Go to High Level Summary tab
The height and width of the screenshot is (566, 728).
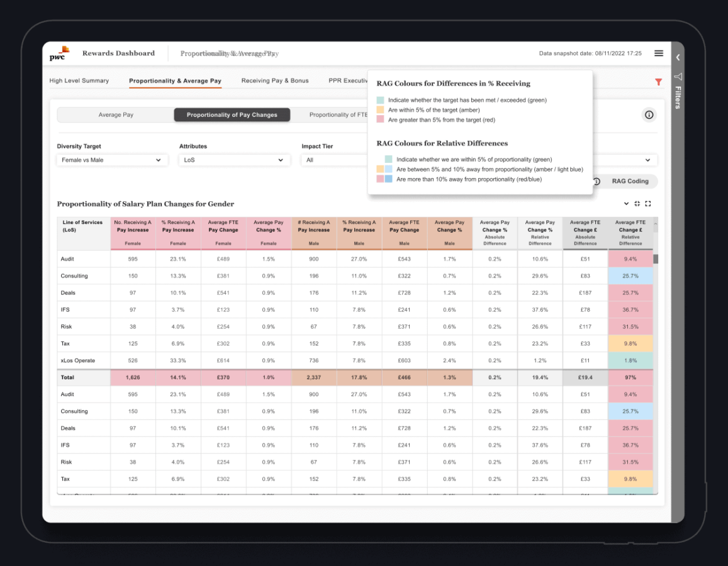(x=79, y=80)
